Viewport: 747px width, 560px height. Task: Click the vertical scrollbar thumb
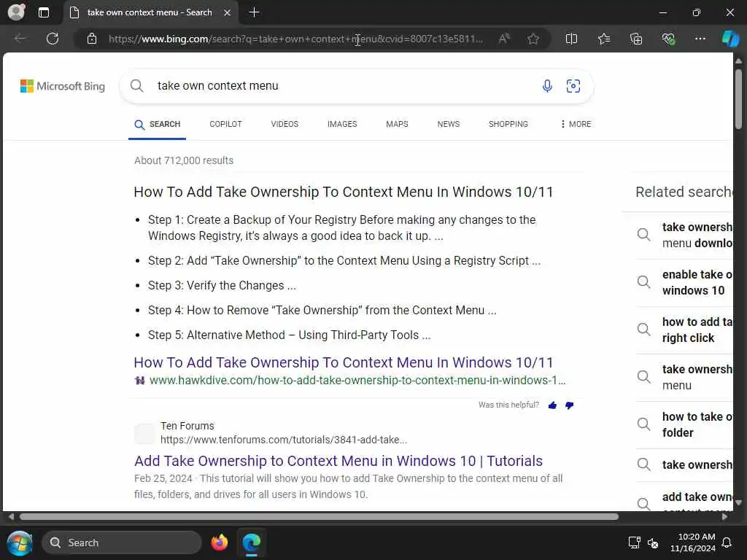[x=738, y=99]
